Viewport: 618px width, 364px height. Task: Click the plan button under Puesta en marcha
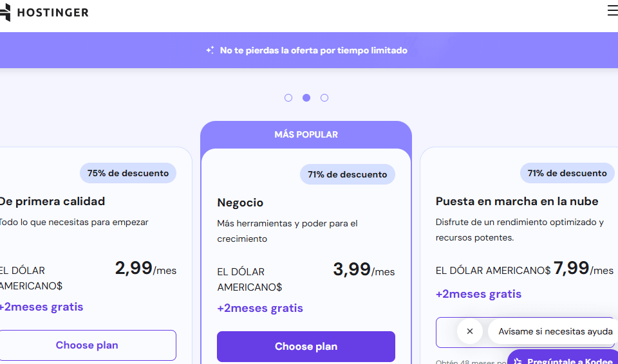pyautogui.click(x=445, y=332)
